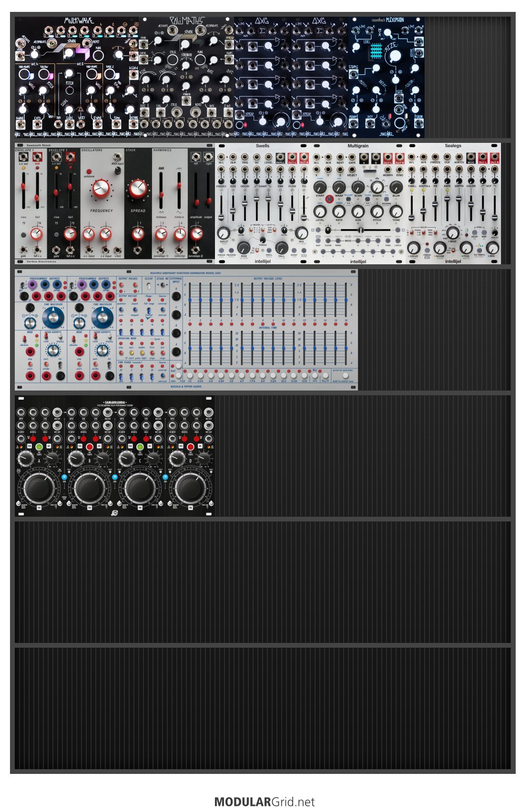The width and height of the screenshot is (530, 812).
Task: Click the SPREAD knob on Sawtooth Stack
Action: point(138,189)
